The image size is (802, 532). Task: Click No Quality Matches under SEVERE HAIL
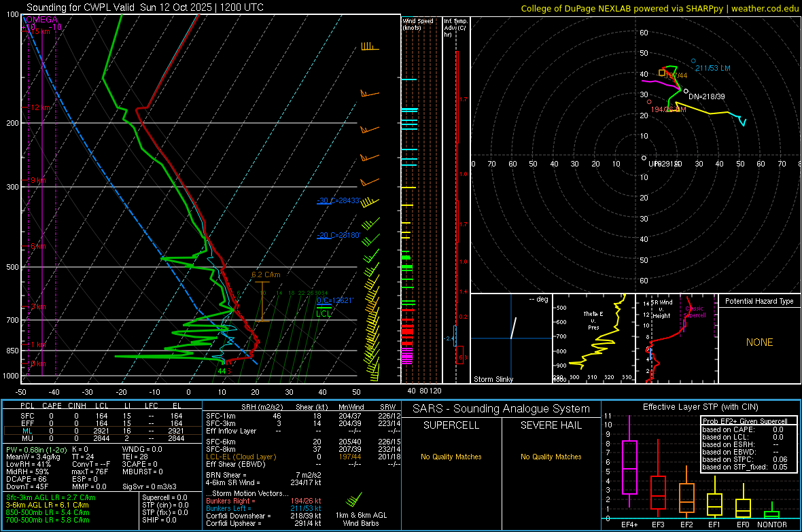(551, 457)
